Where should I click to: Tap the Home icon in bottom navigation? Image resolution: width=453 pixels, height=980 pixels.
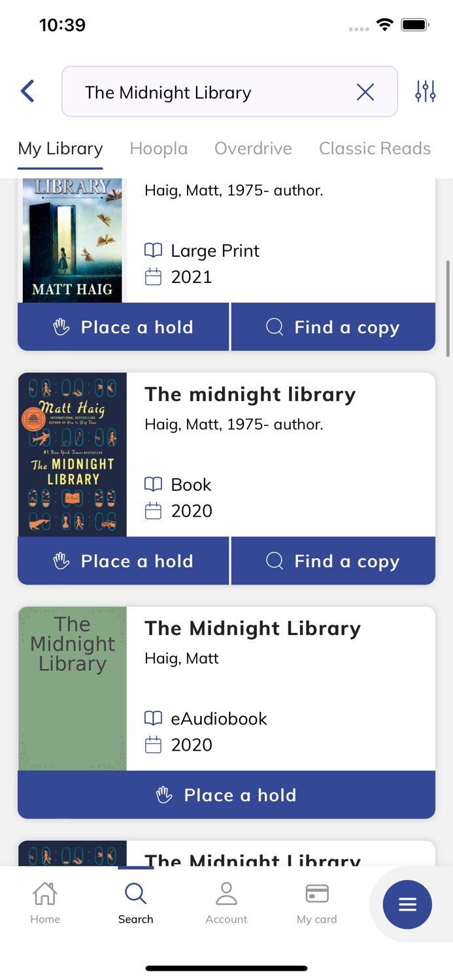click(x=44, y=902)
